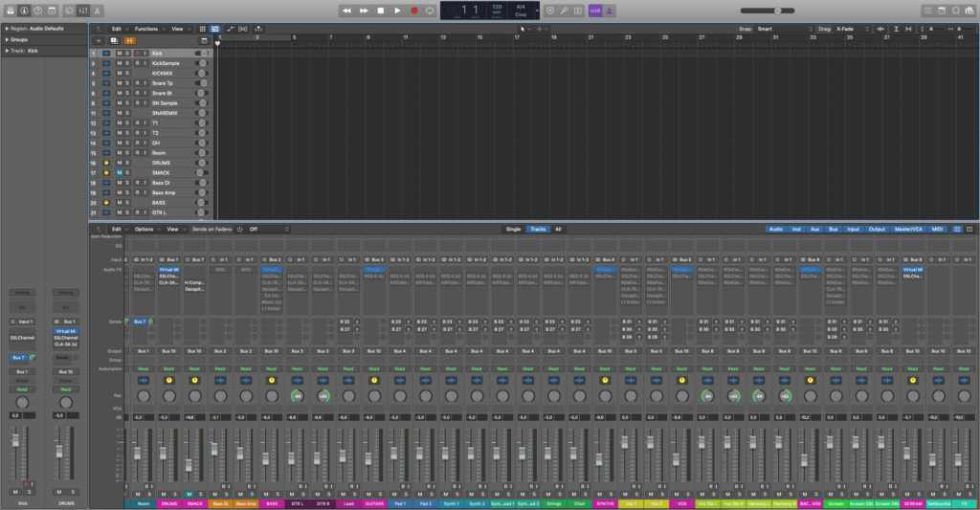Show the Toolbar button in control bar

[x=52, y=11]
